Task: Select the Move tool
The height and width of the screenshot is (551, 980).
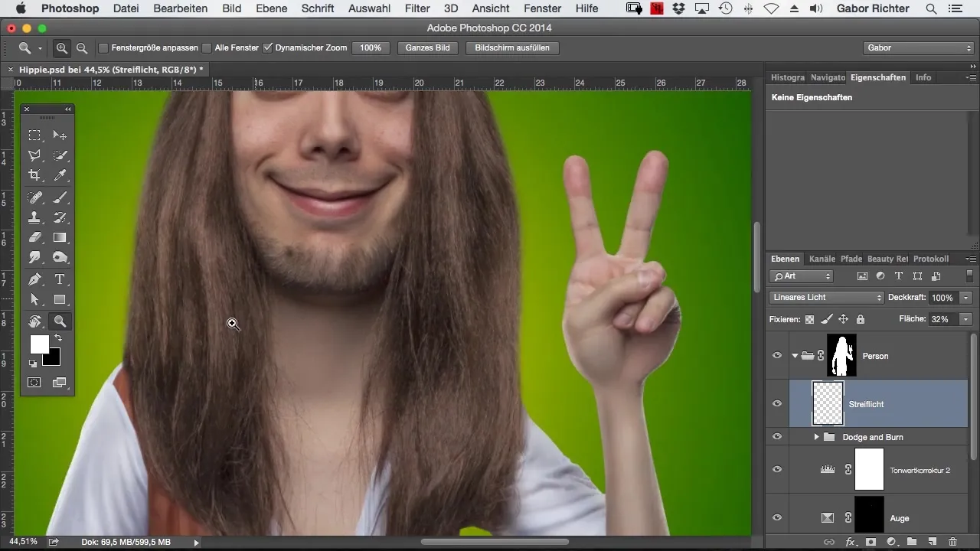Action: [60, 135]
